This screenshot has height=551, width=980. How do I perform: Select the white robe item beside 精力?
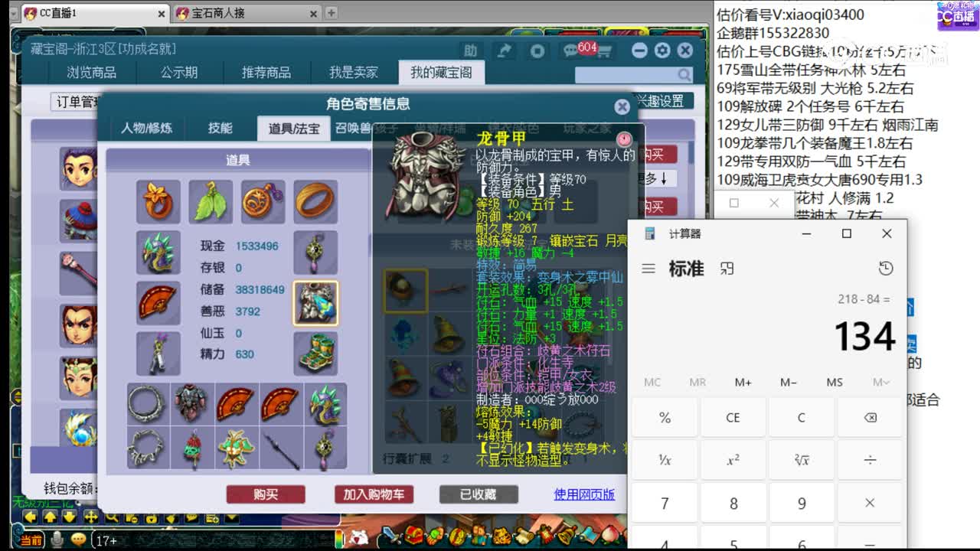point(158,354)
